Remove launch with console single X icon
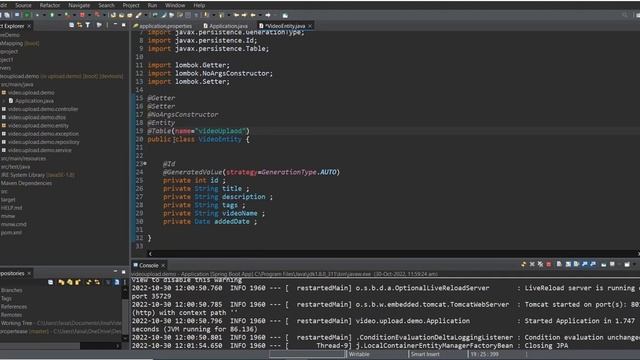The height and width of the screenshot is (360, 640). pyautogui.click(x=532, y=264)
